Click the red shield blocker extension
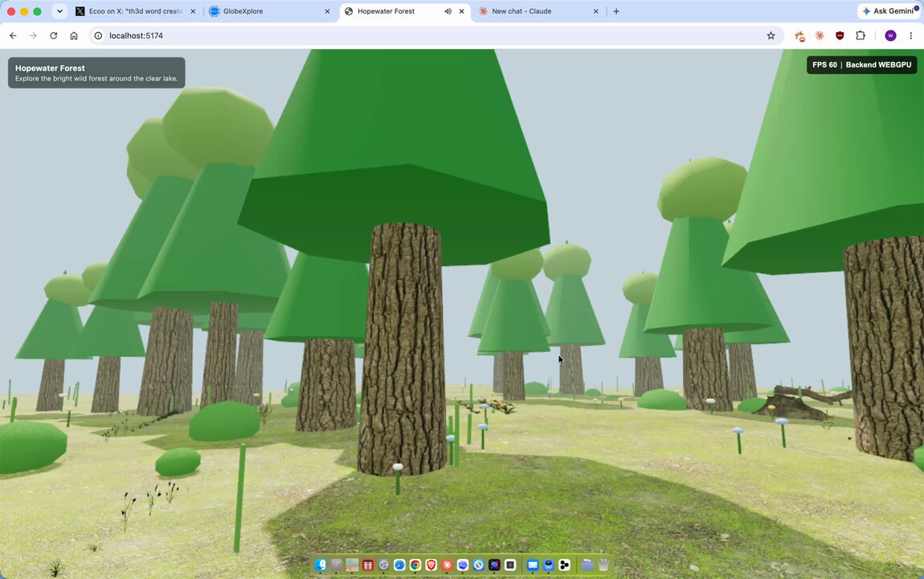Image resolution: width=924 pixels, height=579 pixels. coord(840,36)
